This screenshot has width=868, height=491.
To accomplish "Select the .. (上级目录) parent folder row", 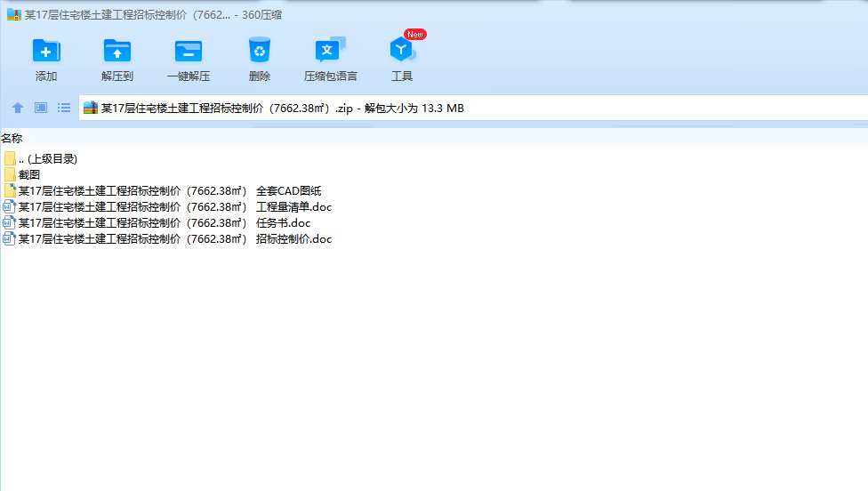I will (41, 159).
